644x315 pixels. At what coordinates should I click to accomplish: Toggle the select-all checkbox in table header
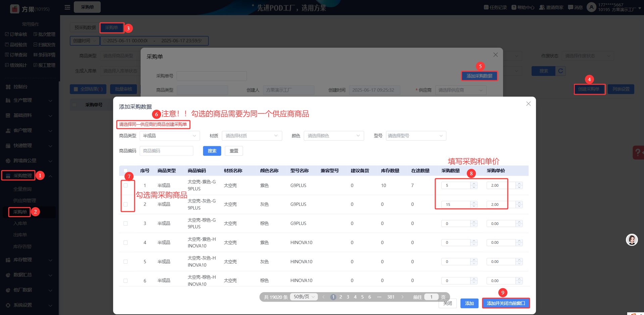126,171
